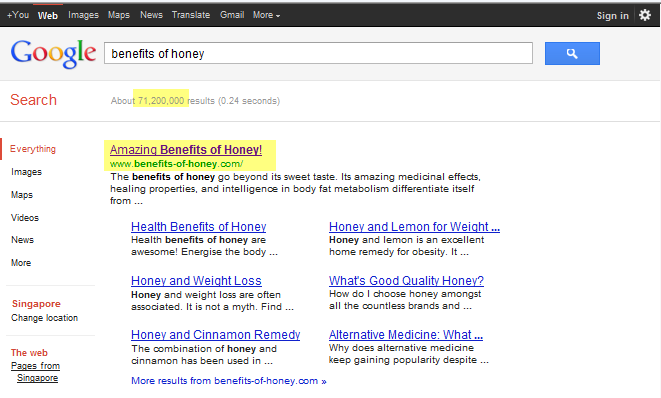
Task: Open Health Benefits of Honey sitelink
Action: click(199, 227)
